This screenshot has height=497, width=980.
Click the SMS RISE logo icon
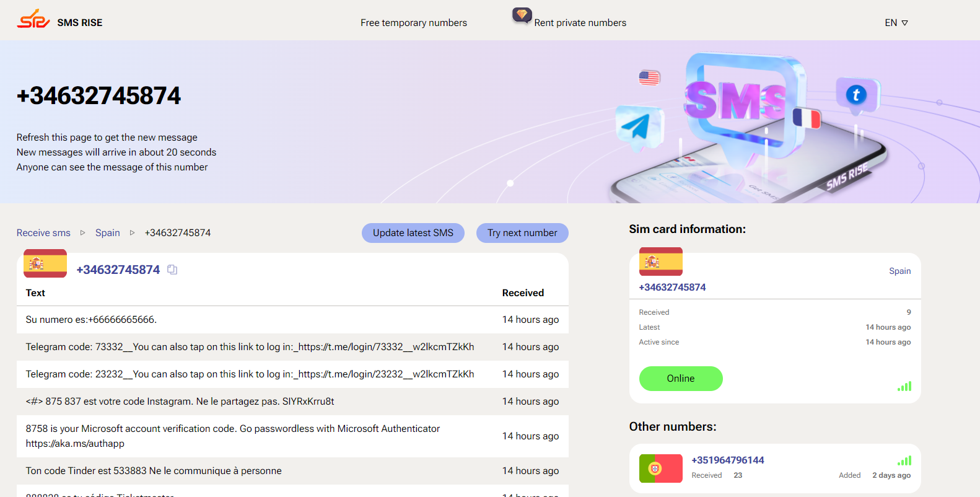tap(33, 19)
